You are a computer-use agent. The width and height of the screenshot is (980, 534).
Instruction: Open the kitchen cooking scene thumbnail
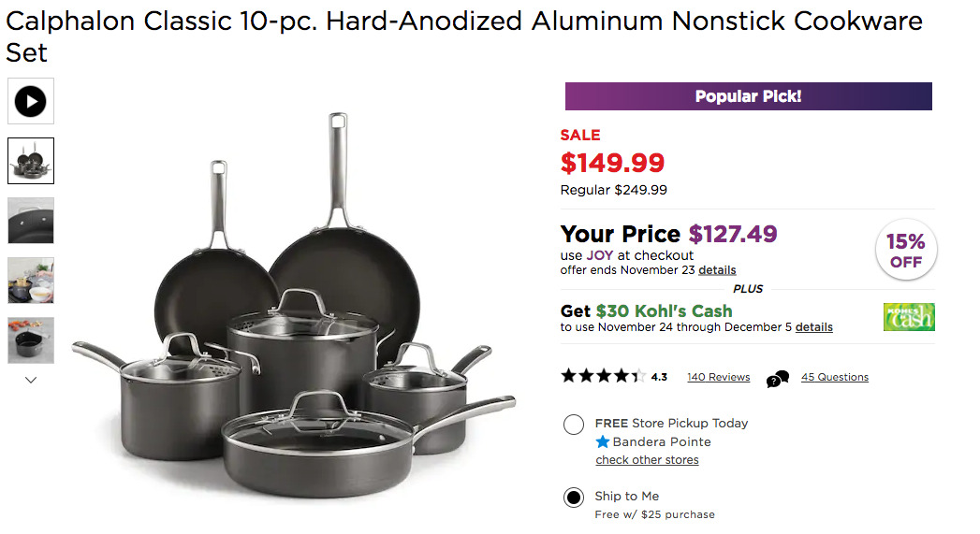pos(31,281)
